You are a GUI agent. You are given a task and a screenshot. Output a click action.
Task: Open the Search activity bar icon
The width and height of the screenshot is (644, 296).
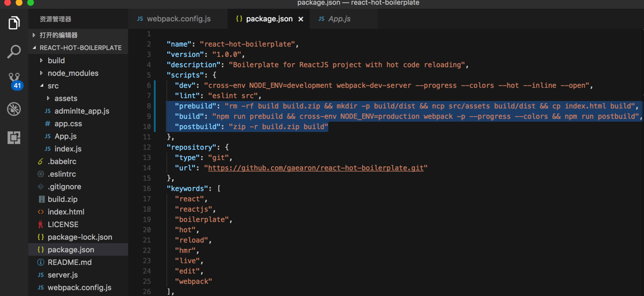pos(14,52)
